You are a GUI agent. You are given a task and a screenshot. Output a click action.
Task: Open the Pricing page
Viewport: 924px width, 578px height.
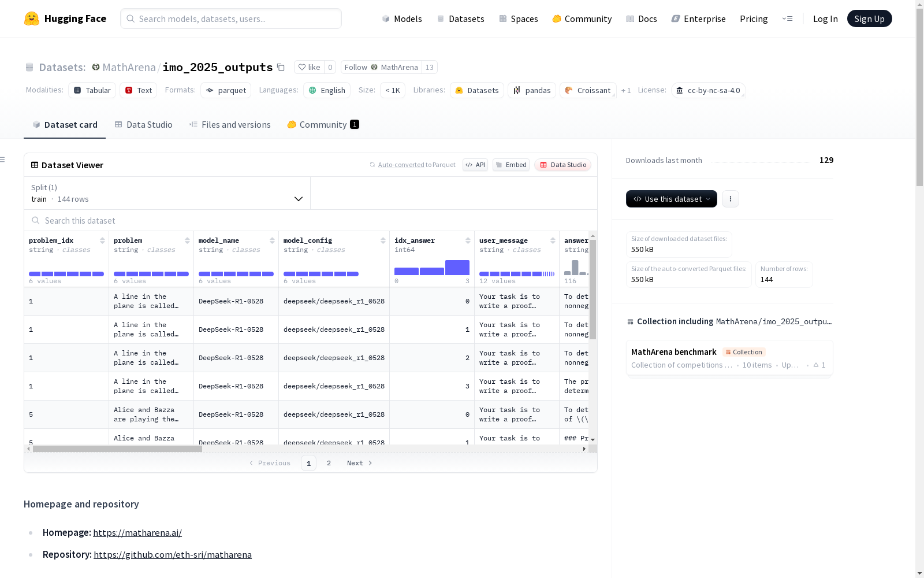pos(754,18)
